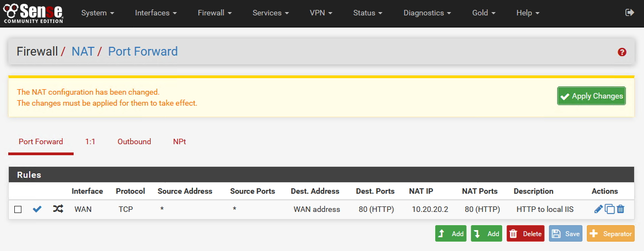Image resolution: width=644 pixels, height=251 pixels.
Task: Open the 1:1 NAT tab
Action: point(90,141)
